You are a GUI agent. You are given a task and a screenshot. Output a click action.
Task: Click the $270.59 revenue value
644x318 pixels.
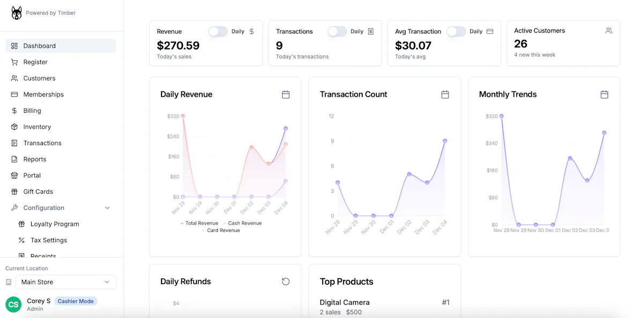coord(178,46)
